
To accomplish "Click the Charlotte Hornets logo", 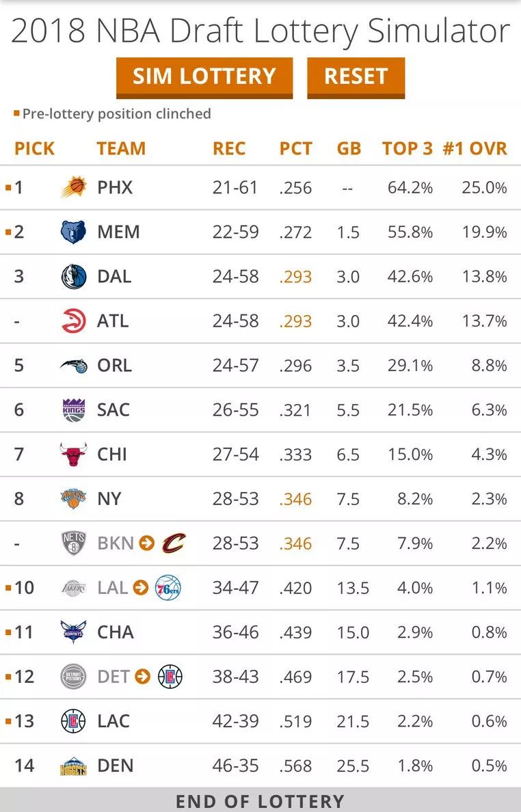I will click(74, 632).
